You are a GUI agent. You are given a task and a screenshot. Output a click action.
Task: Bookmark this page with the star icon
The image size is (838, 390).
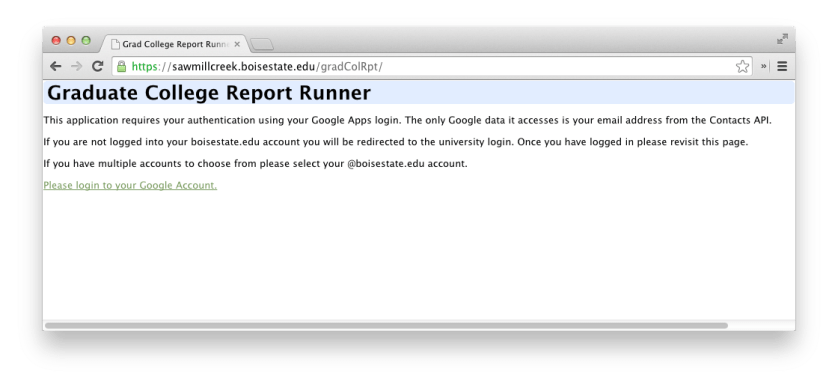pos(742,66)
